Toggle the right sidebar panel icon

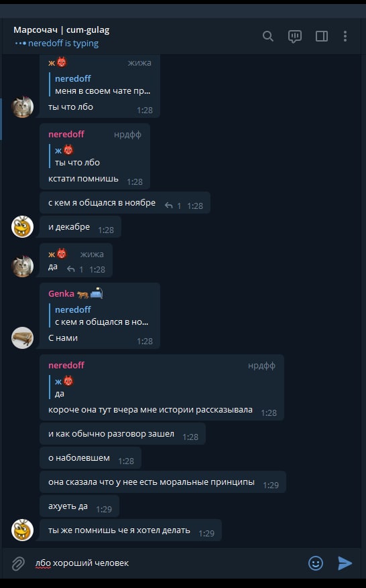(x=322, y=36)
